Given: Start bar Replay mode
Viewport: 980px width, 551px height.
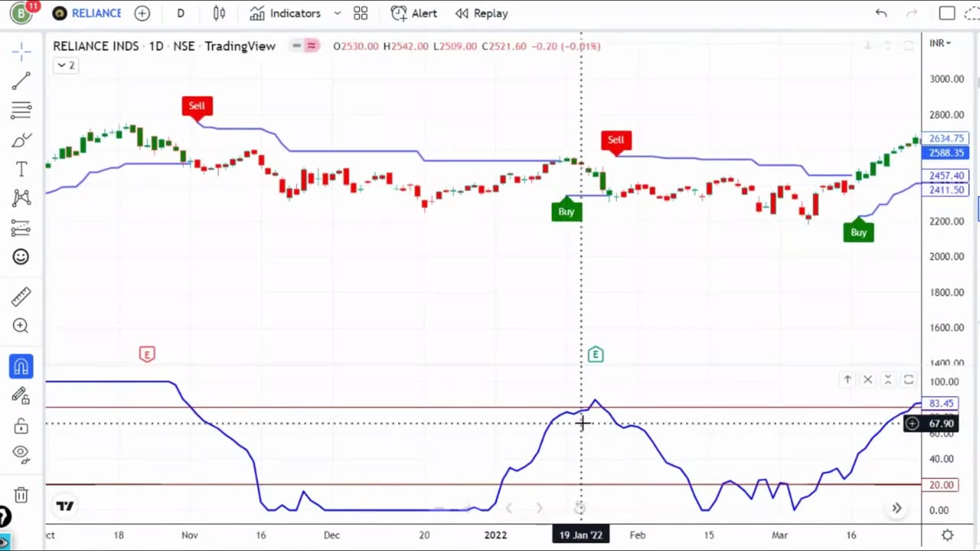Looking at the screenshot, I should click(x=482, y=13).
